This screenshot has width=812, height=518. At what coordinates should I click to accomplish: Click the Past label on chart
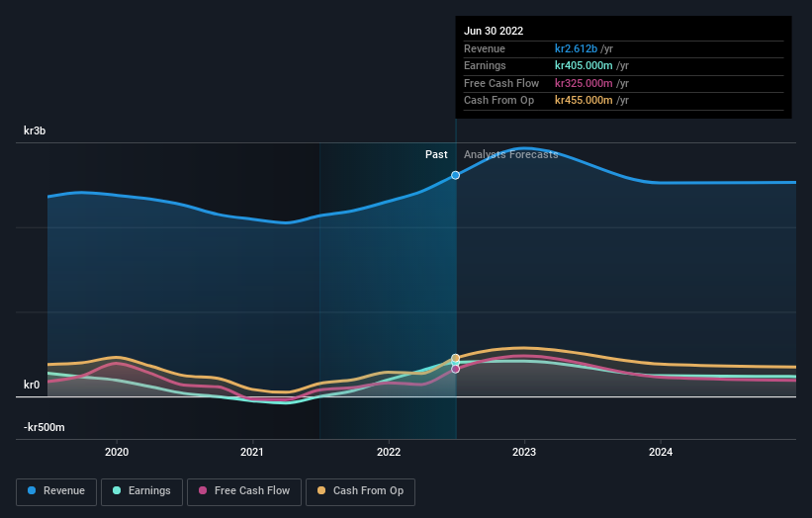tap(436, 155)
